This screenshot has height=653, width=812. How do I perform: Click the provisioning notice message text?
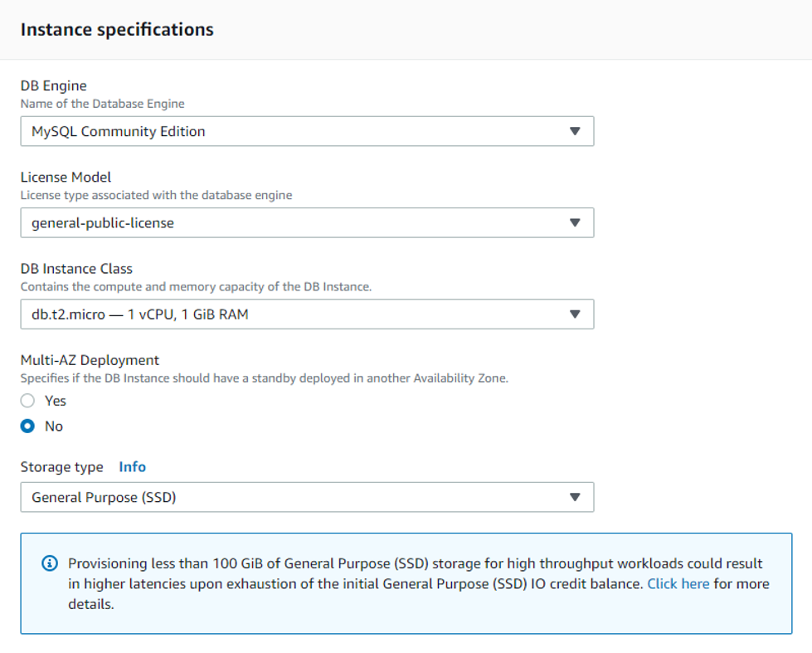(x=418, y=583)
